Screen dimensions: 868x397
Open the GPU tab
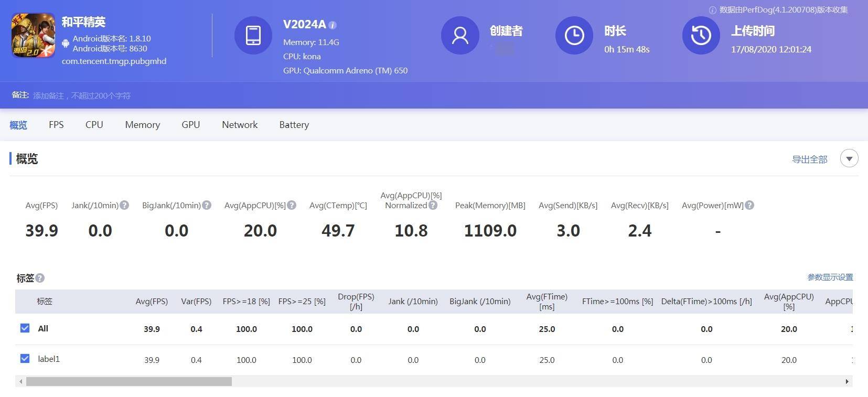tap(191, 125)
